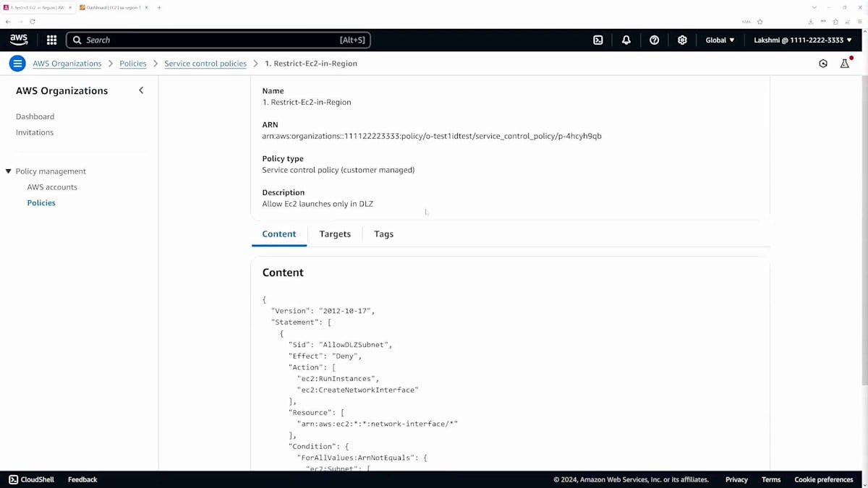
Task: Open the Terms footer link
Action: [x=771, y=479]
